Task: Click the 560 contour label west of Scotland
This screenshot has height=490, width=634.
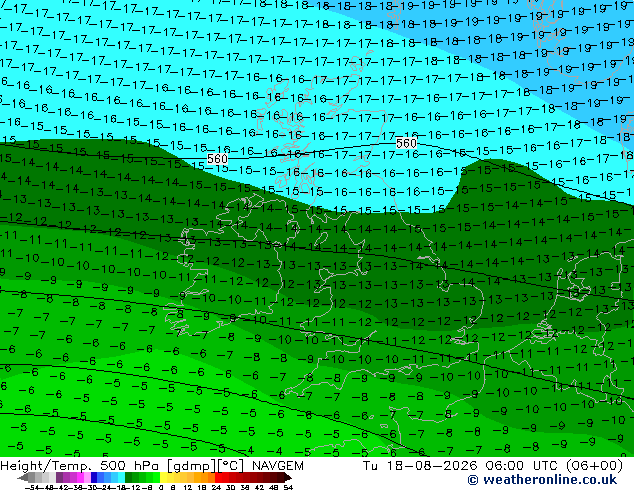Action: pos(218,158)
